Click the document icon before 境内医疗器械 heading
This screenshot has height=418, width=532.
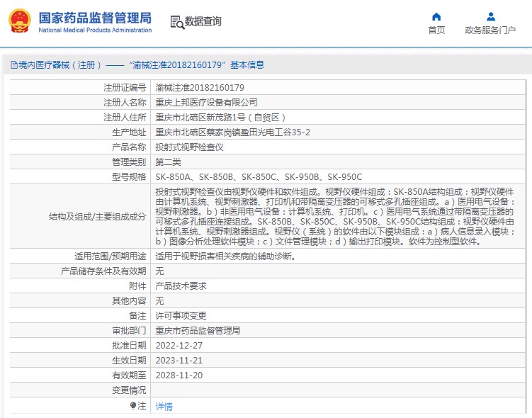(13, 65)
